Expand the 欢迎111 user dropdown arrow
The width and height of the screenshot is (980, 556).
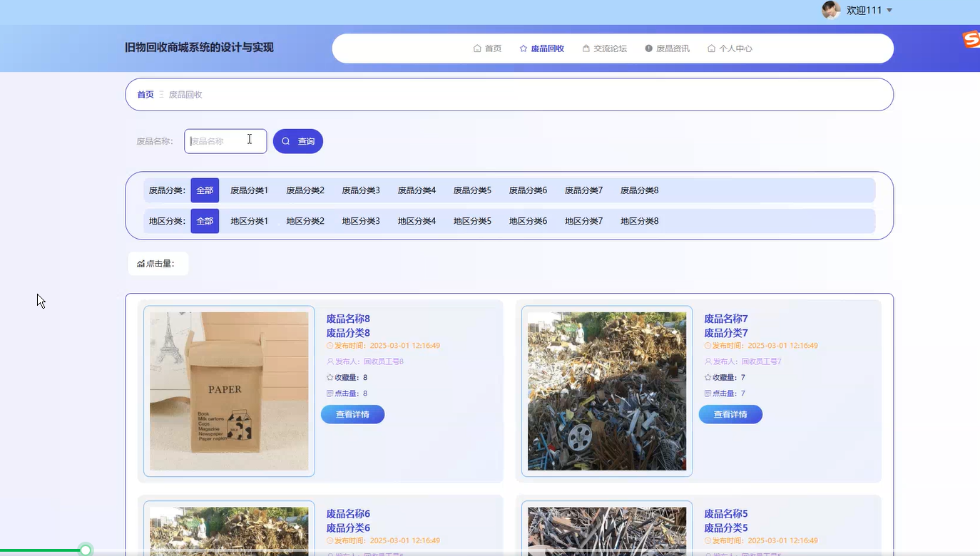coord(889,11)
